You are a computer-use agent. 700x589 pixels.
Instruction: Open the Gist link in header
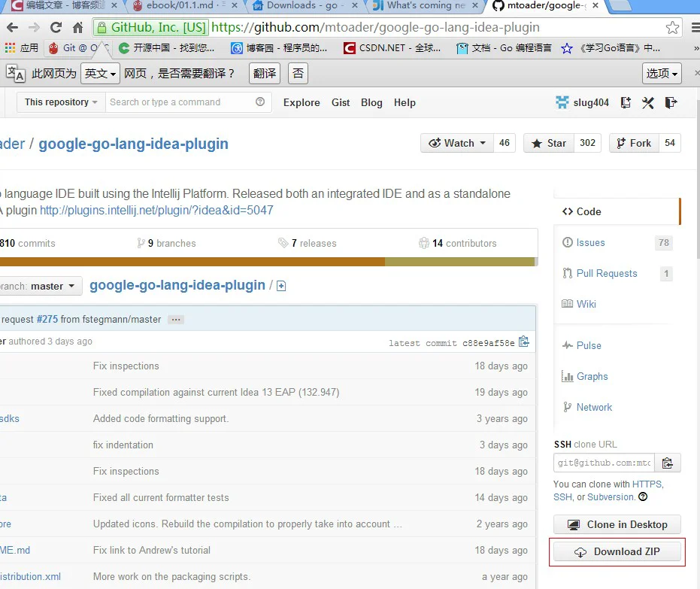coord(341,103)
